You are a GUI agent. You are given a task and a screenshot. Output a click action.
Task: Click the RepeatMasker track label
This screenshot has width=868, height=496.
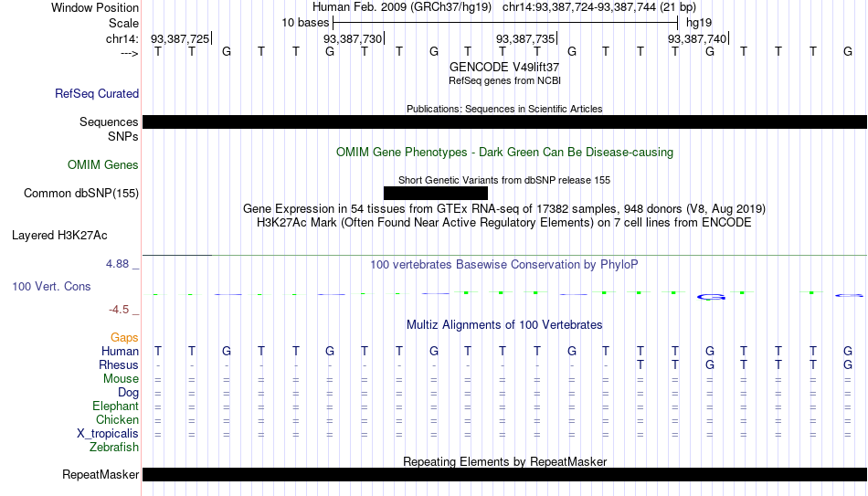[x=101, y=474]
